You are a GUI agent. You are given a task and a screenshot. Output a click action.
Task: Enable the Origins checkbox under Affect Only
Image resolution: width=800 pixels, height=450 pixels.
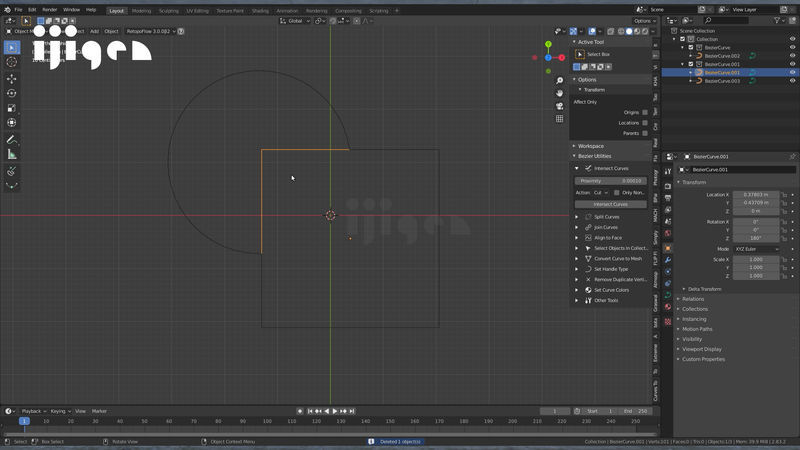point(645,112)
